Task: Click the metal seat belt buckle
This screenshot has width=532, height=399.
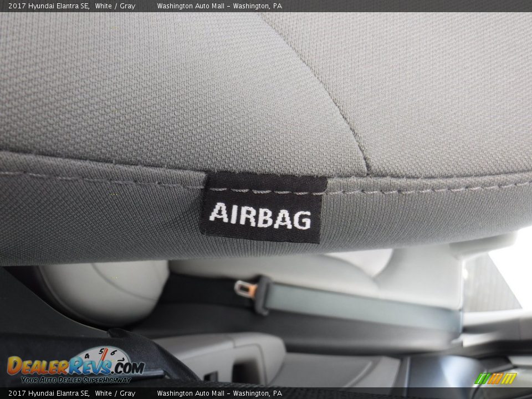Action: [243, 288]
